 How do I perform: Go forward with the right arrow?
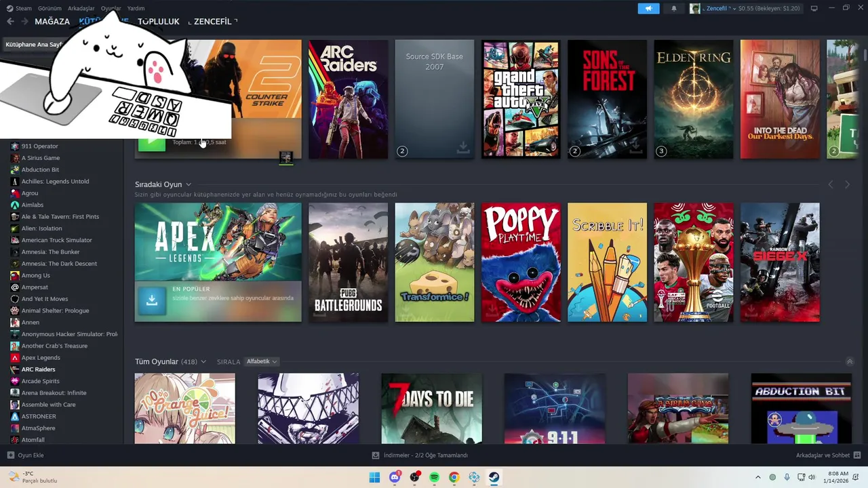pyautogui.click(x=25, y=21)
